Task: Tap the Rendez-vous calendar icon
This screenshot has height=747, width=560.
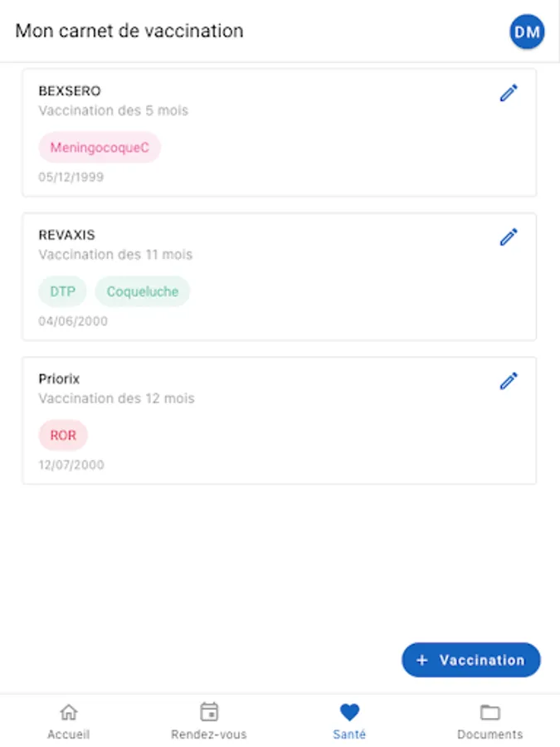Action: point(209,712)
